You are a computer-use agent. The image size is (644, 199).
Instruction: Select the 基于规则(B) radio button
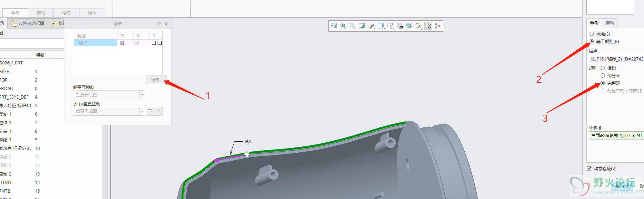(x=592, y=41)
